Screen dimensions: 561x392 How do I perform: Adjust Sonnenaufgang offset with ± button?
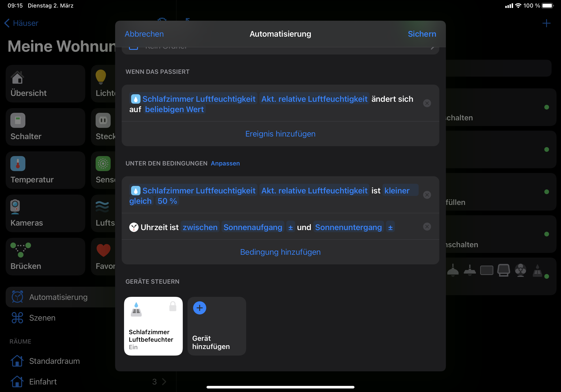coord(290,227)
